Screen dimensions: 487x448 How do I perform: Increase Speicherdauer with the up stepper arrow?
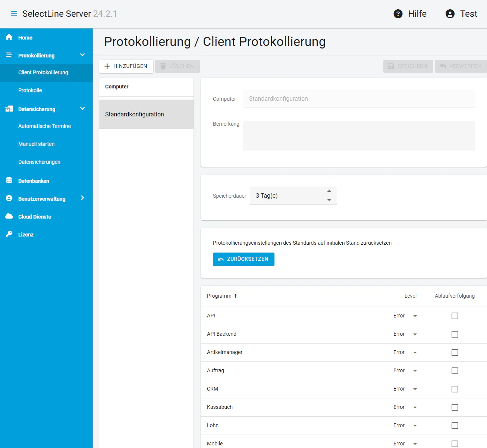coord(329,191)
